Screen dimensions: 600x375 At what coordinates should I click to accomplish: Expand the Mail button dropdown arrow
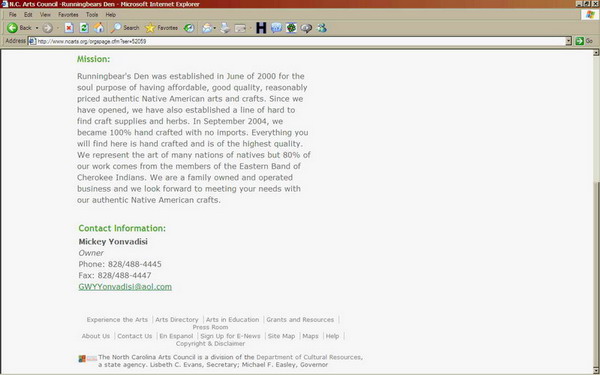[215, 28]
